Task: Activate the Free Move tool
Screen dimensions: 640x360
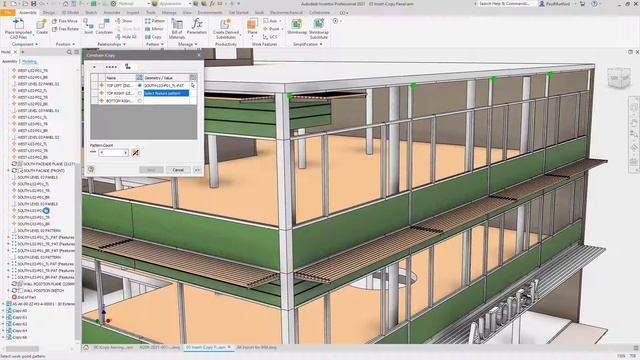Action: (x=64, y=21)
